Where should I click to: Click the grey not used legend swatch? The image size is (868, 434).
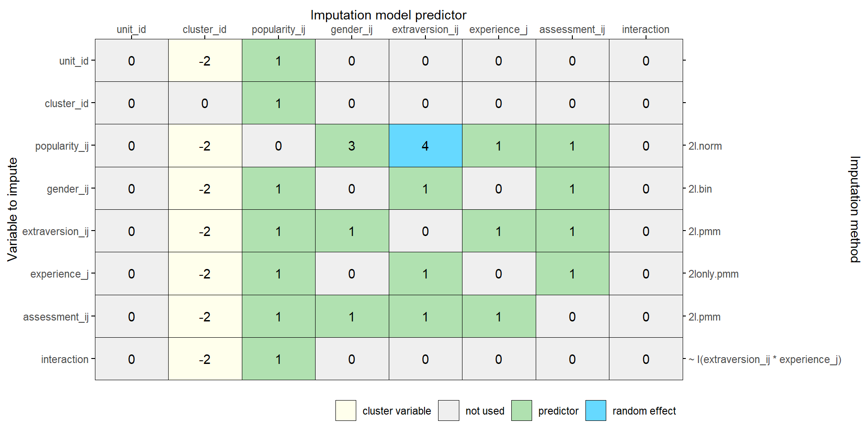[448, 410]
